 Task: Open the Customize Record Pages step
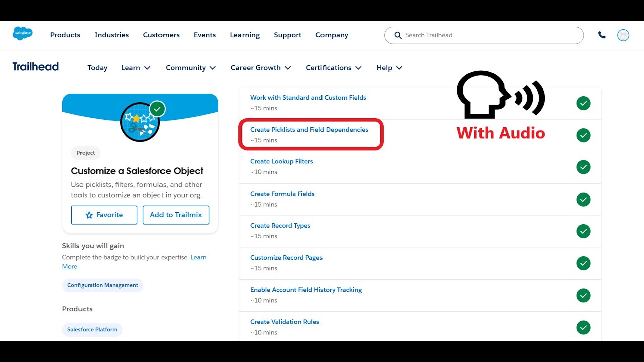click(x=286, y=258)
